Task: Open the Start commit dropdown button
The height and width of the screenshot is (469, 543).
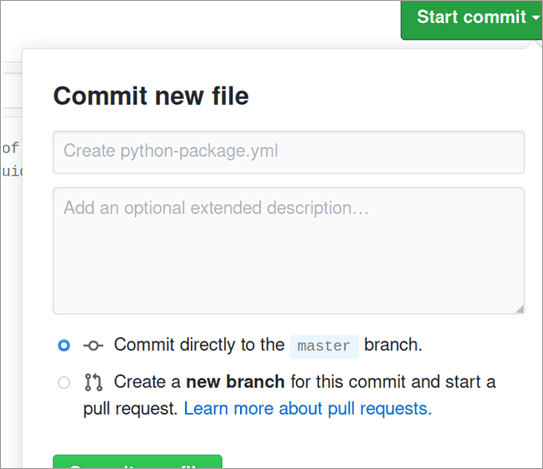Action: (x=472, y=19)
